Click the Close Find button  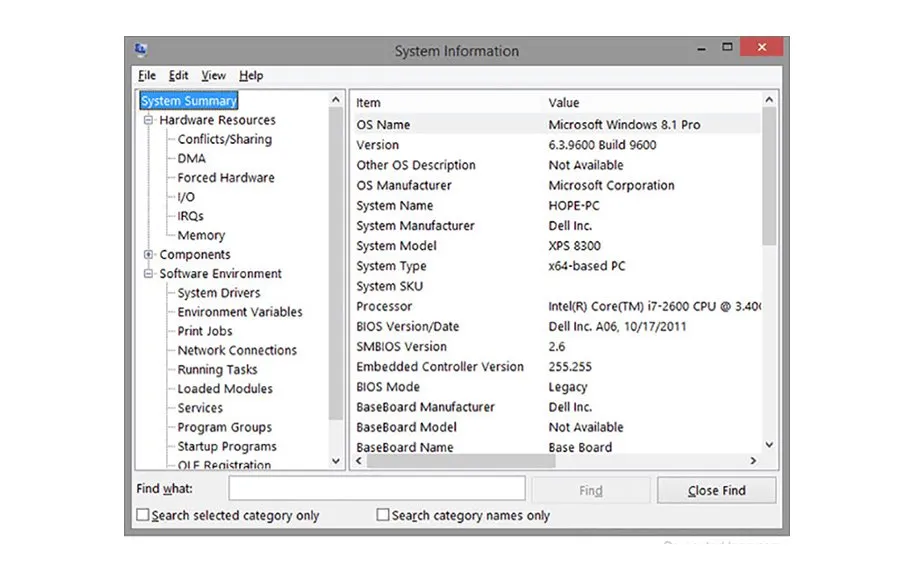(716, 490)
